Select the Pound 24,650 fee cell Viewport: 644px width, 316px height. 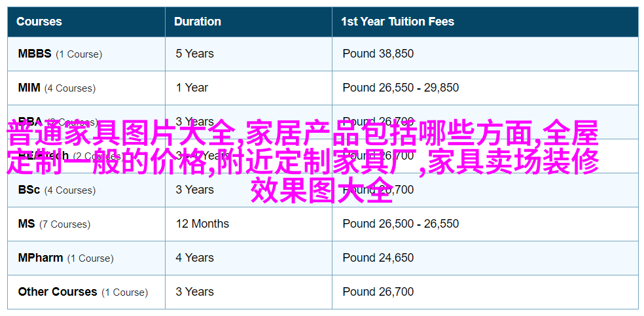(378, 258)
